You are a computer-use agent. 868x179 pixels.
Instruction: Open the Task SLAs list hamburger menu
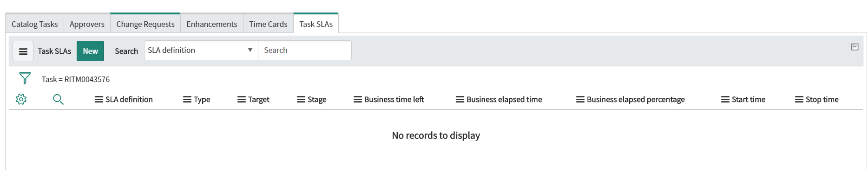(x=23, y=51)
